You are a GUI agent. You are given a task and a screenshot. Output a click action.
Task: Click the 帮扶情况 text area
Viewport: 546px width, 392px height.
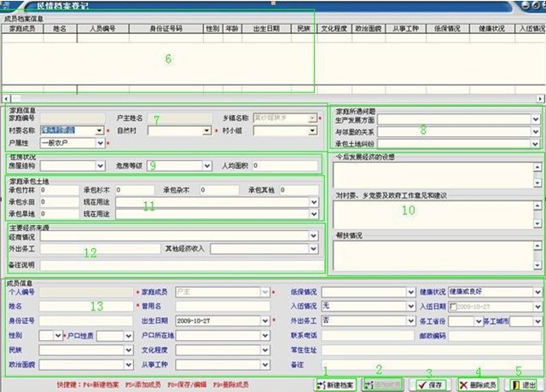pyautogui.click(x=433, y=255)
